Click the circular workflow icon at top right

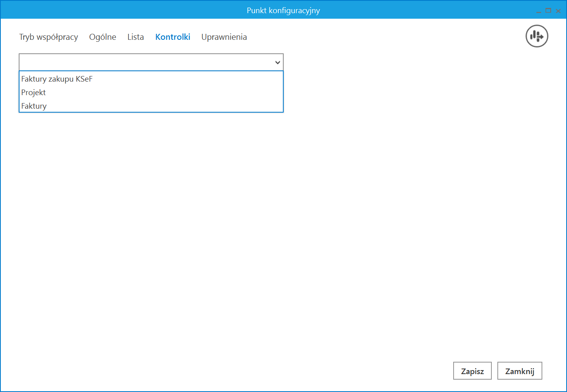(x=537, y=36)
